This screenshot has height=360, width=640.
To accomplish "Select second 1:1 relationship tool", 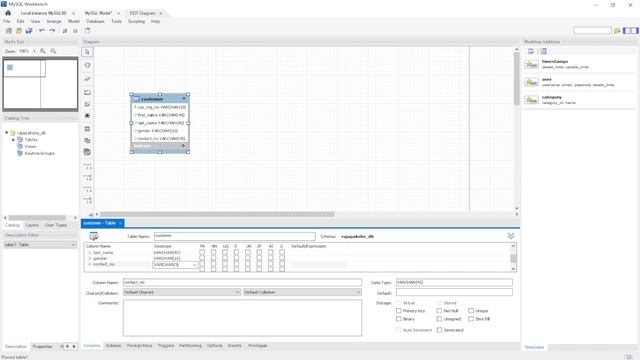I will (88, 190).
